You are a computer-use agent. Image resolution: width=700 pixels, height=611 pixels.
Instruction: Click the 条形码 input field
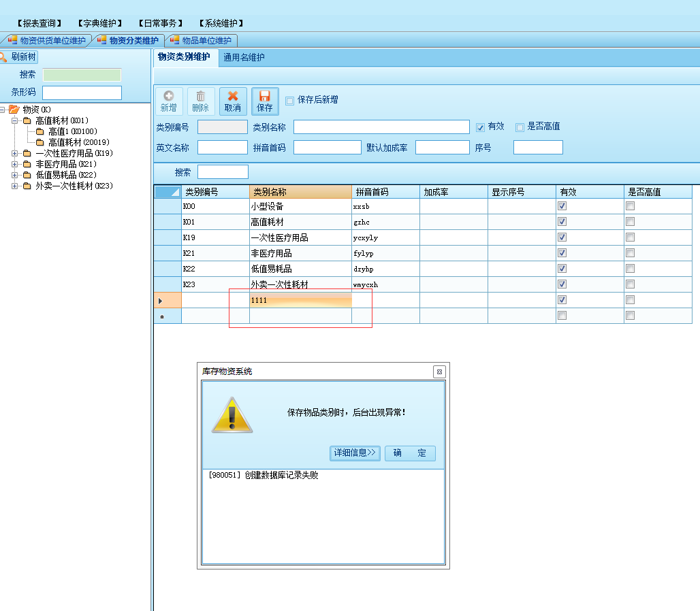click(82, 93)
